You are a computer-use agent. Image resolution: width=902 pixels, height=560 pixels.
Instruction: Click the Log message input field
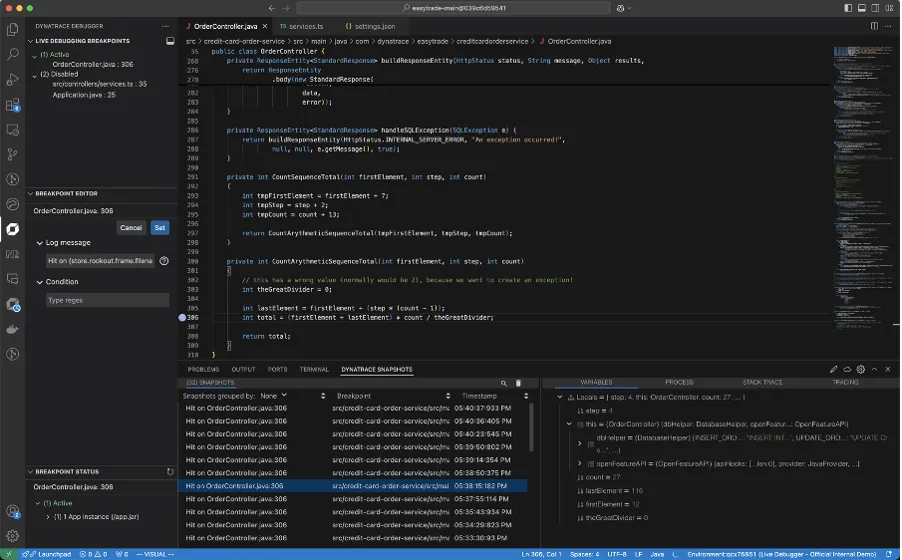click(x=100, y=261)
